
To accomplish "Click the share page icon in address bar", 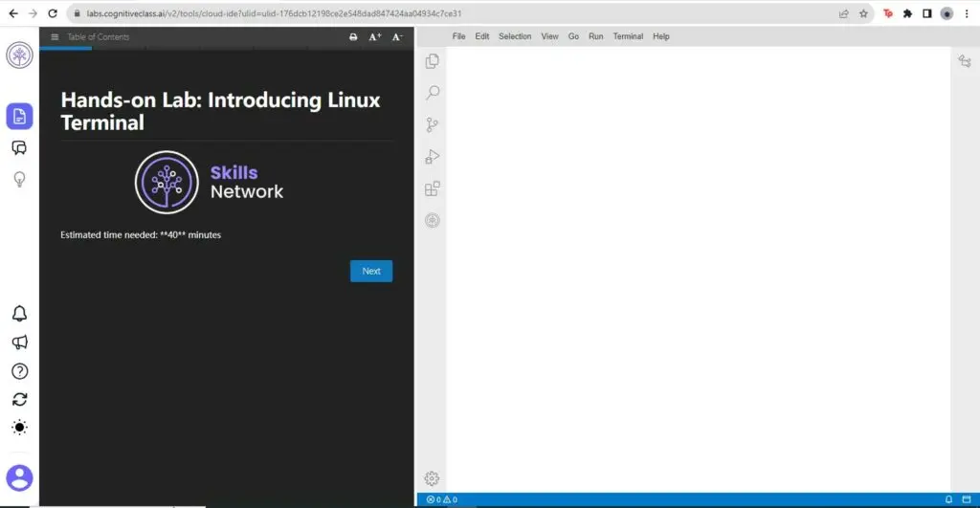I will click(x=844, y=13).
